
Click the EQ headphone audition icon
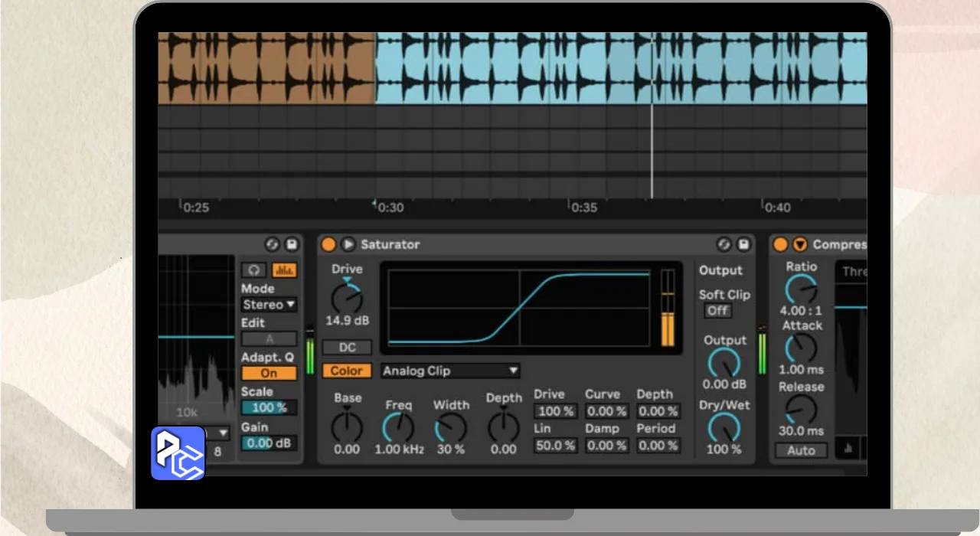[254, 270]
